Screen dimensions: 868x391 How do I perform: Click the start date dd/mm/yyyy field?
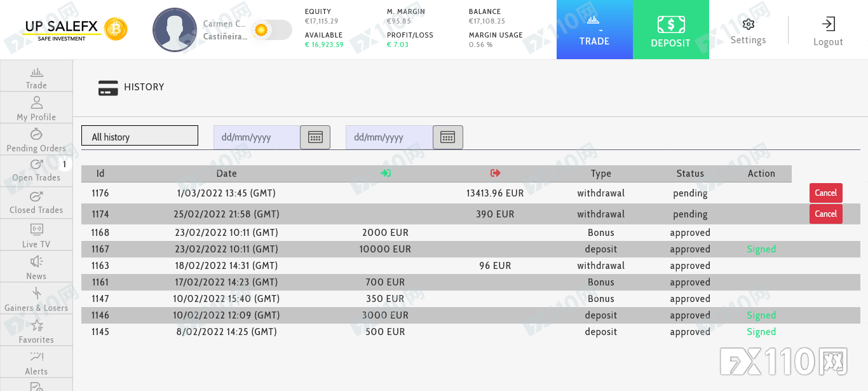257,137
